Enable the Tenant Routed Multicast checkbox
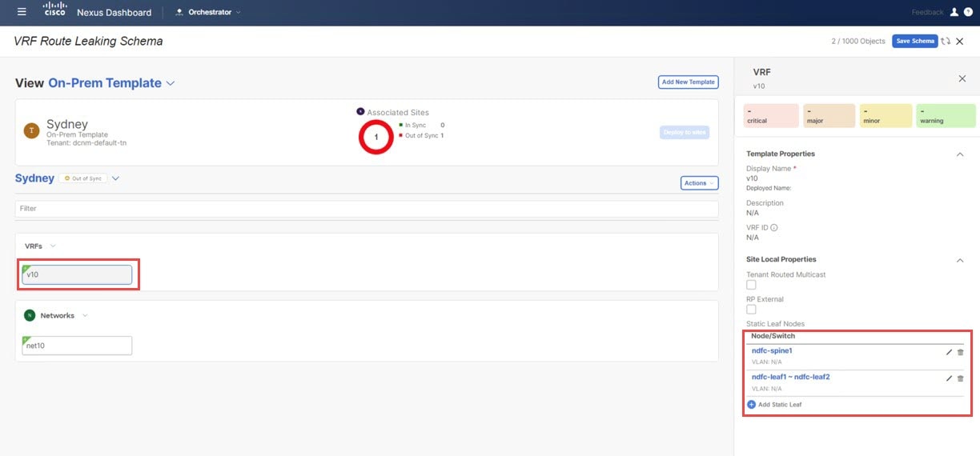The image size is (980, 456). (751, 285)
